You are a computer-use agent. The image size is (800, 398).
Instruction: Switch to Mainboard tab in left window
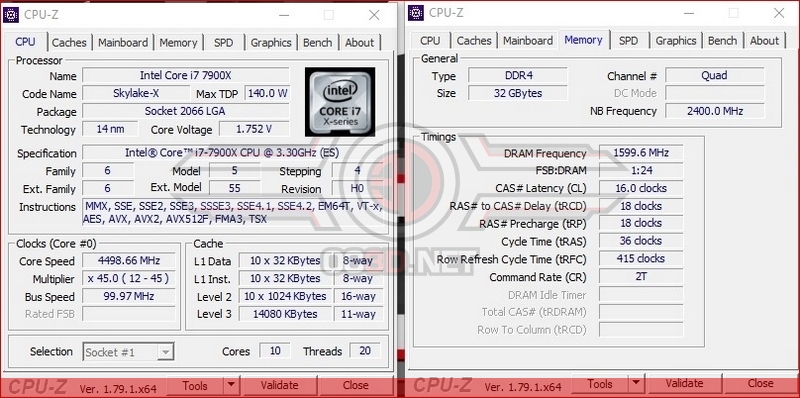pyautogui.click(x=123, y=42)
